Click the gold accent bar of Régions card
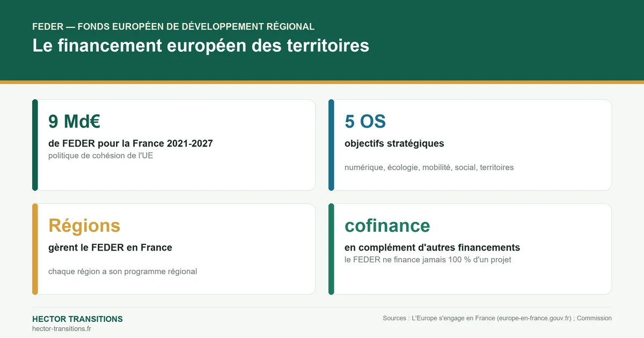The width and height of the screenshot is (644, 338). [35, 249]
